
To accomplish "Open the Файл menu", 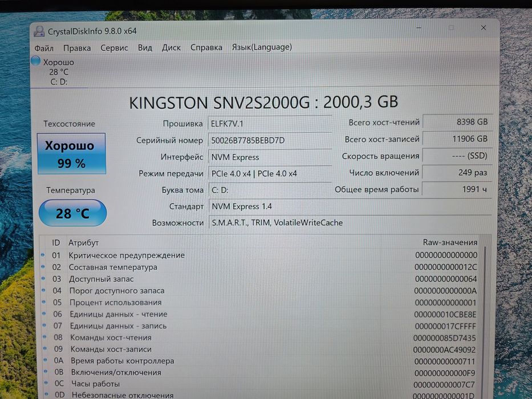I will (44, 48).
